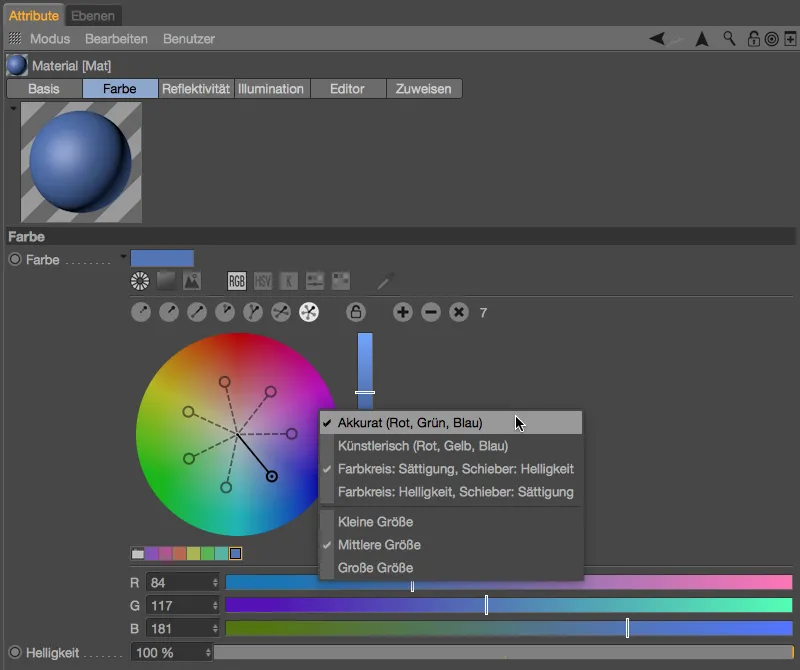800x670 pixels.
Task: Click the G channel slider handle
Action: click(486, 605)
